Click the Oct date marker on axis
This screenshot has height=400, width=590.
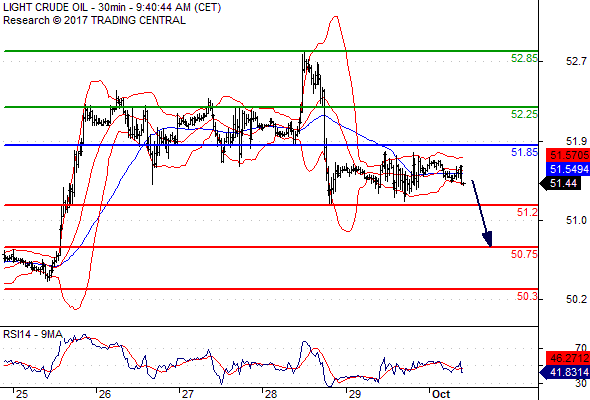[441, 394]
